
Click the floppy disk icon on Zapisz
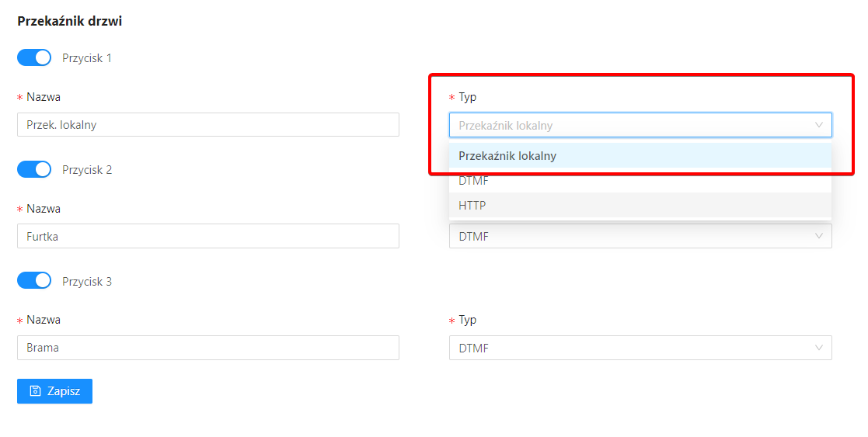tap(36, 391)
